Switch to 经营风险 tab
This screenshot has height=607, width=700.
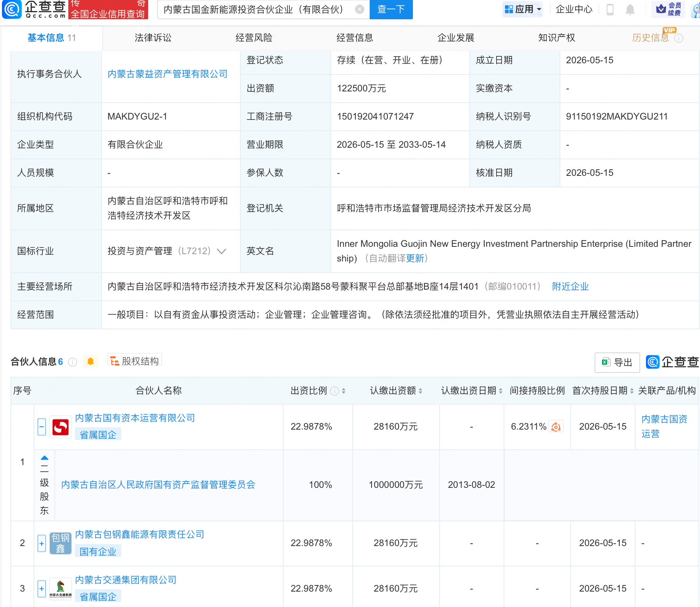[254, 38]
